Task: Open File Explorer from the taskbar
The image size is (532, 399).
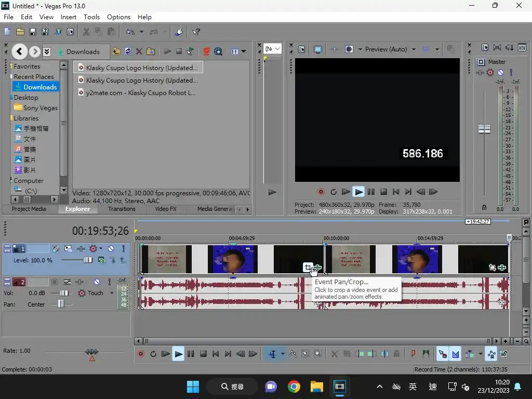Action: [316, 387]
